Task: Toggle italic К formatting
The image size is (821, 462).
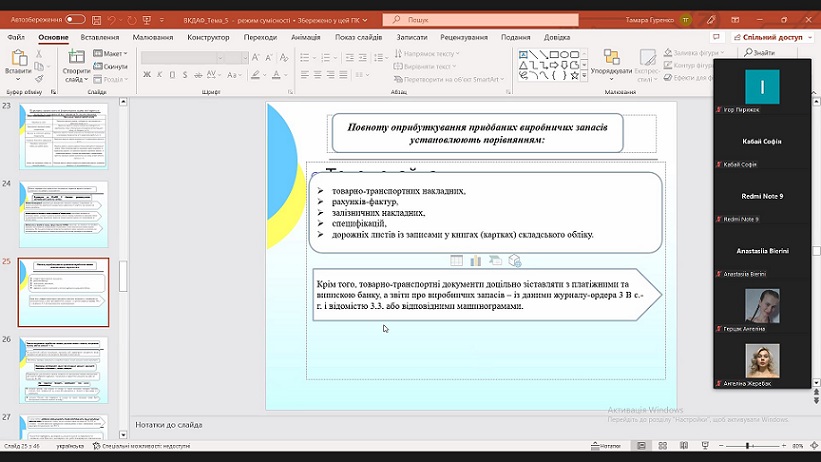Action: point(160,75)
